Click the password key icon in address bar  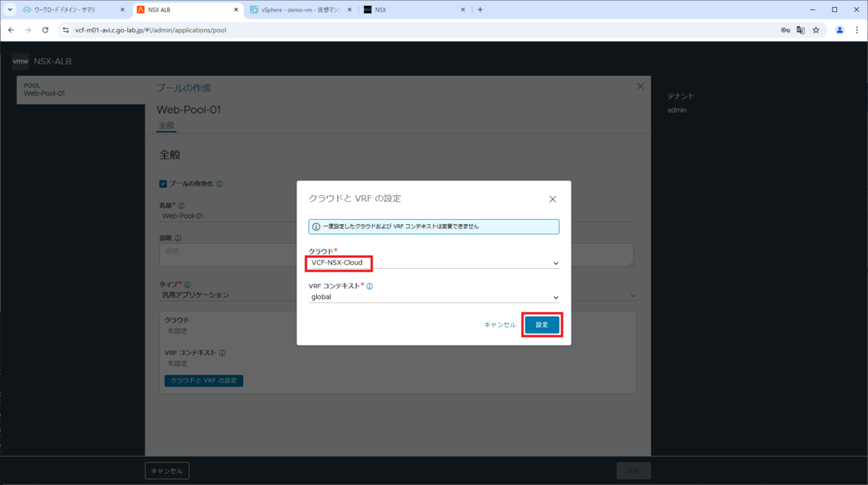point(786,30)
